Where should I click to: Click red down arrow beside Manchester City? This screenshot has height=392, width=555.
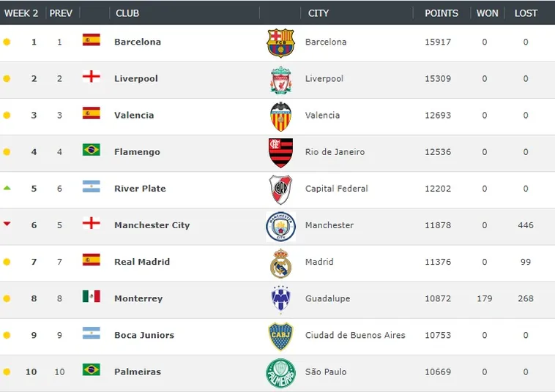point(7,225)
